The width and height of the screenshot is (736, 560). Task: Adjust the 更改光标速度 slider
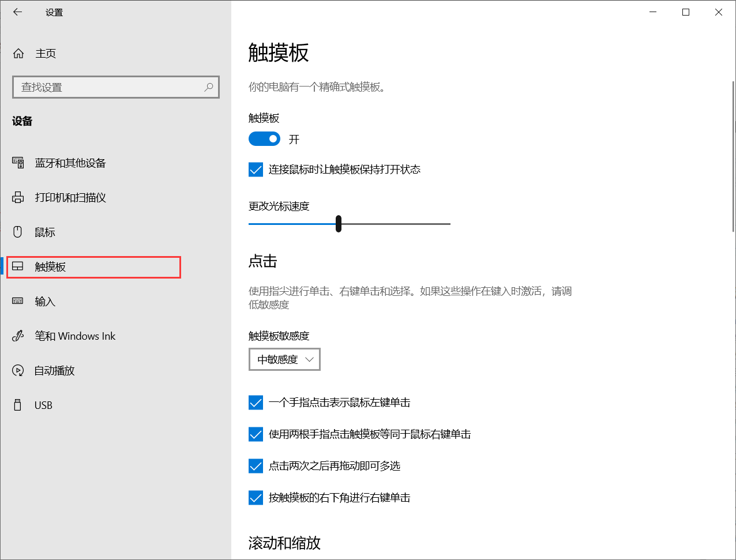338,224
